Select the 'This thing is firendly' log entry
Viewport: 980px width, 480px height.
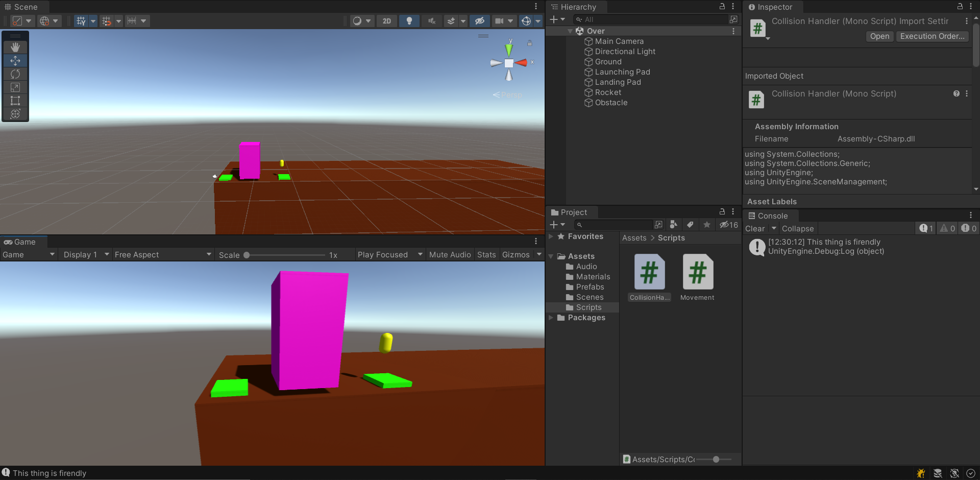pyautogui.click(x=861, y=247)
